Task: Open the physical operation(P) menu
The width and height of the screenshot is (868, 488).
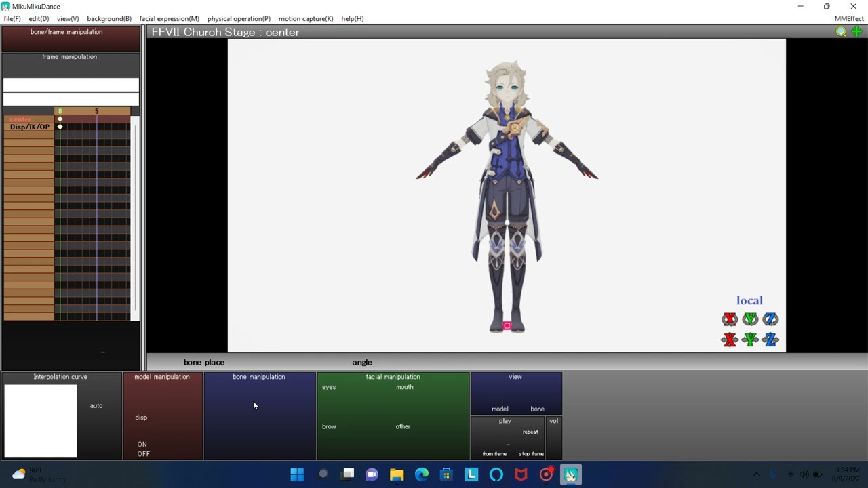Action: coord(239,18)
